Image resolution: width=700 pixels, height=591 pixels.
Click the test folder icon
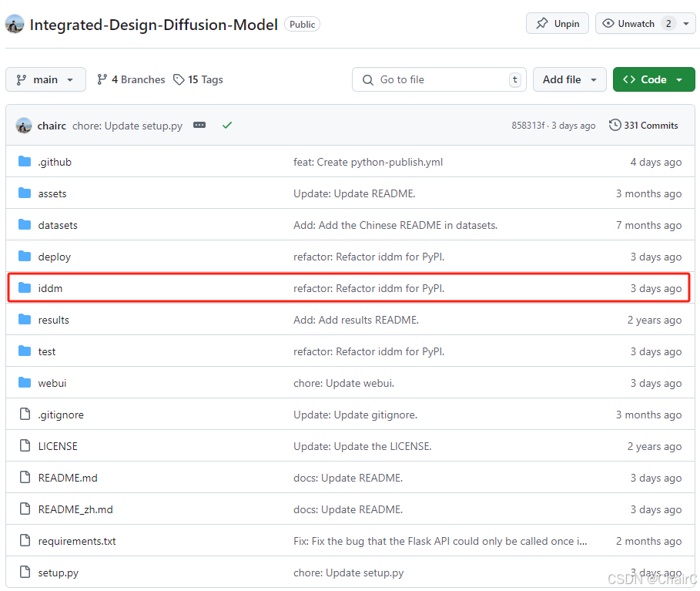25,351
